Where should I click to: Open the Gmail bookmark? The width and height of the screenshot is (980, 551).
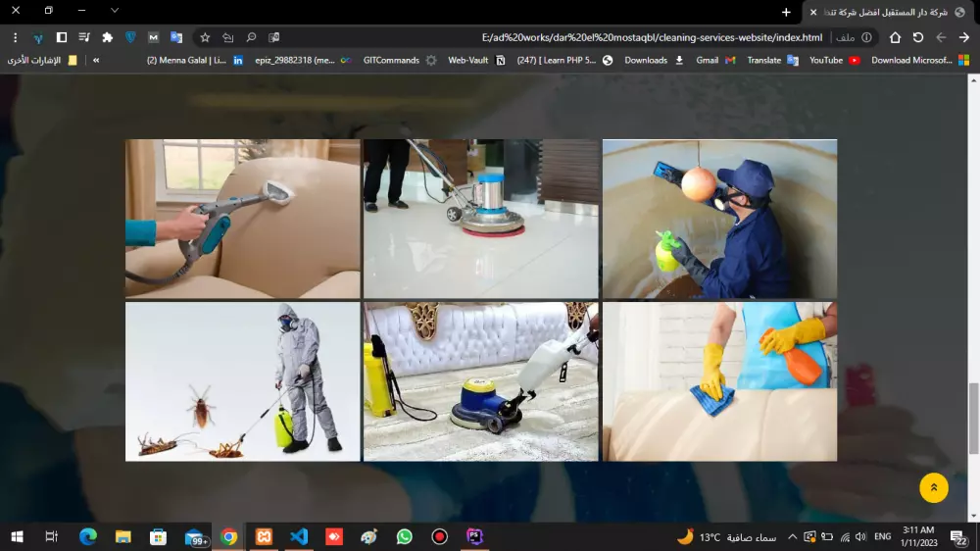[715, 60]
